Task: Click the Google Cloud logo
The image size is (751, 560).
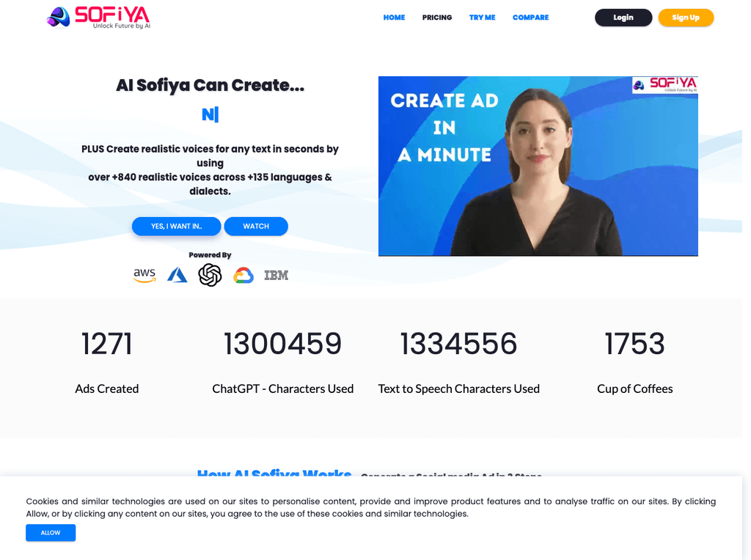Action: tap(243, 275)
